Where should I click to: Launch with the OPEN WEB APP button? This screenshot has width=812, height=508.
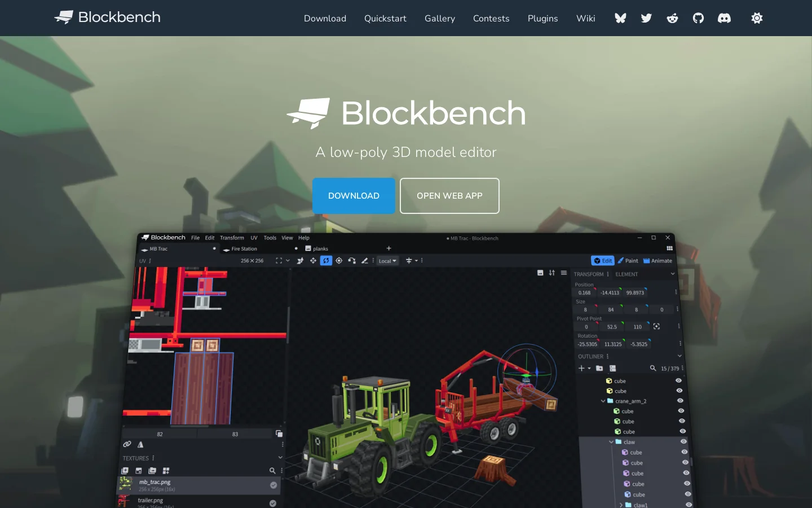pos(449,196)
